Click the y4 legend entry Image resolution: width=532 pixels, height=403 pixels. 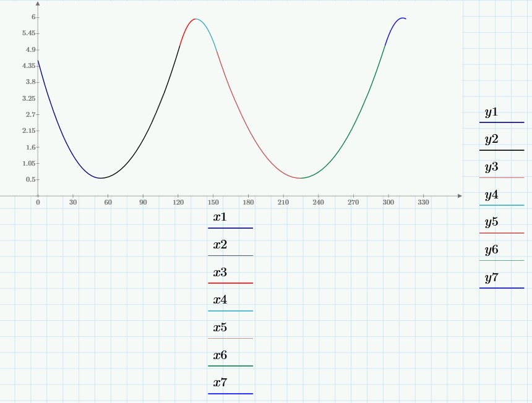point(492,194)
